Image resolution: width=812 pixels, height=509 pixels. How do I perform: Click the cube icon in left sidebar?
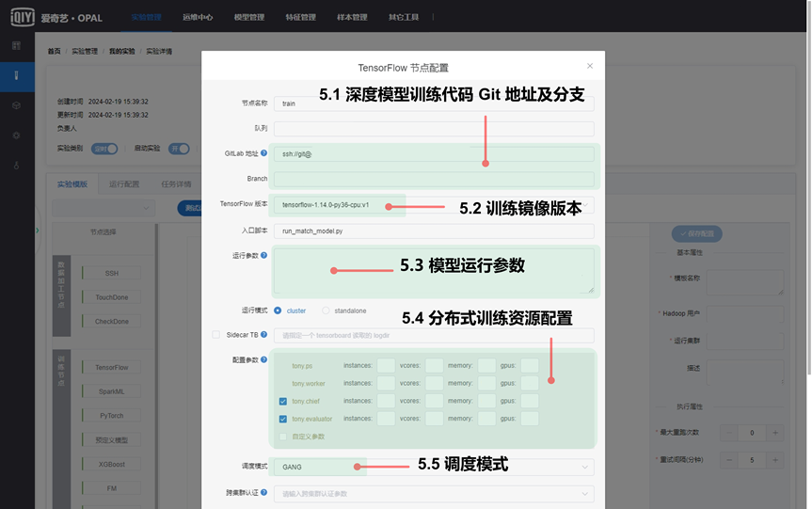click(x=16, y=105)
